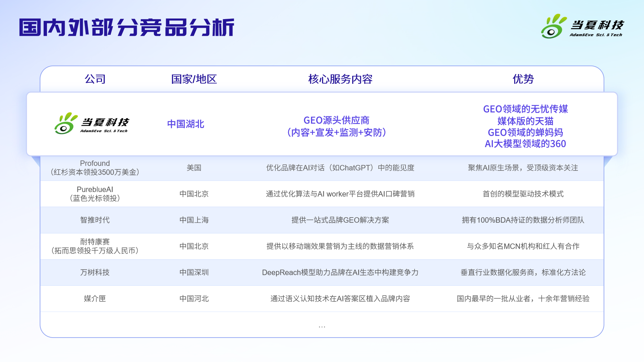The width and height of the screenshot is (644, 362).
Task: Select the 中国湖北 cell
Action: tap(185, 124)
